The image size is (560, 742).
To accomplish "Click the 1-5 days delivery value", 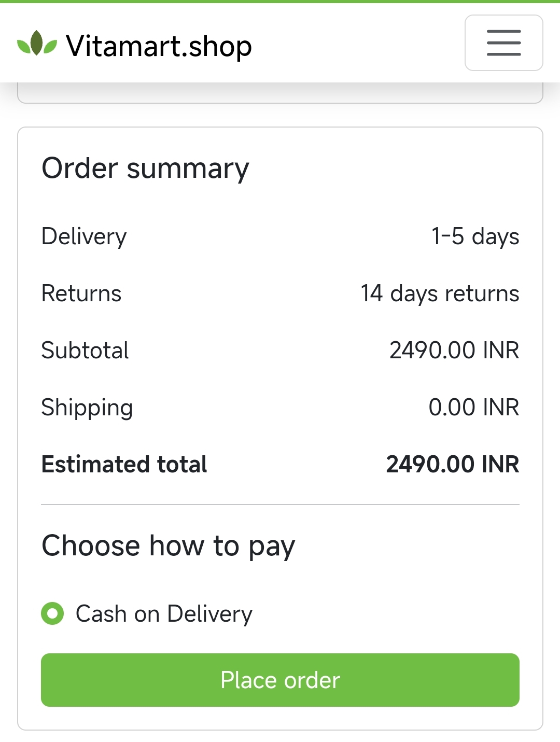I will pos(475,236).
